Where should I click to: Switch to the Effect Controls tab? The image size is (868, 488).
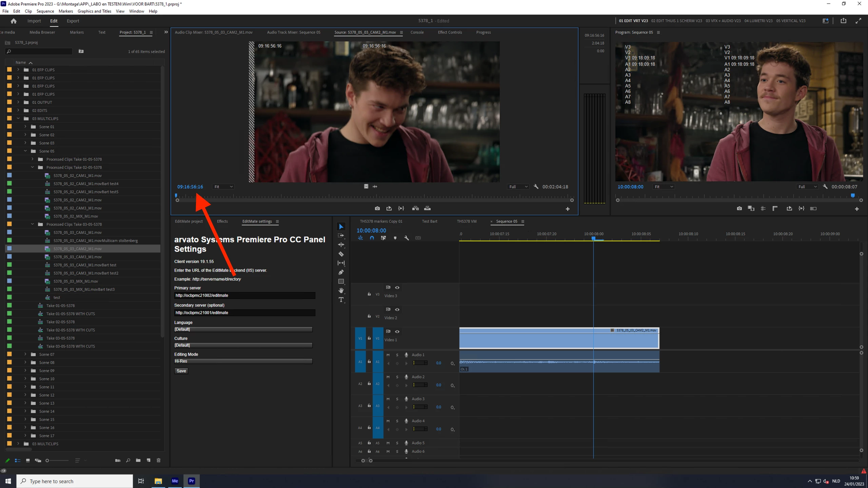tap(450, 32)
